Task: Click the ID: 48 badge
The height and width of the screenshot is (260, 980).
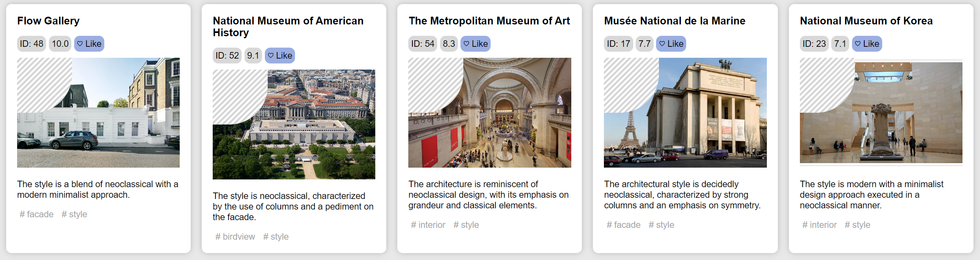Action: point(31,44)
